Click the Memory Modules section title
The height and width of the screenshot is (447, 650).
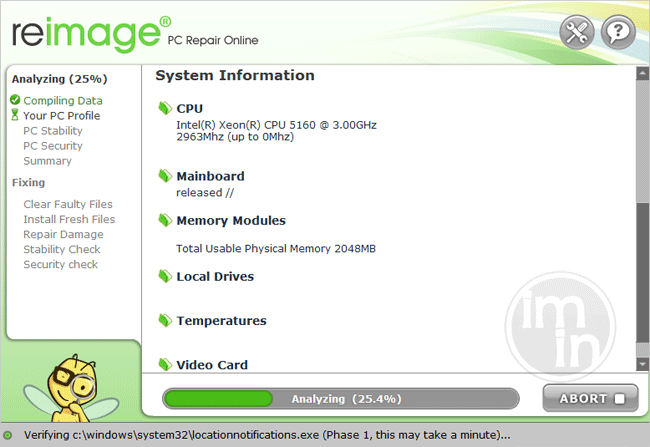tap(231, 221)
